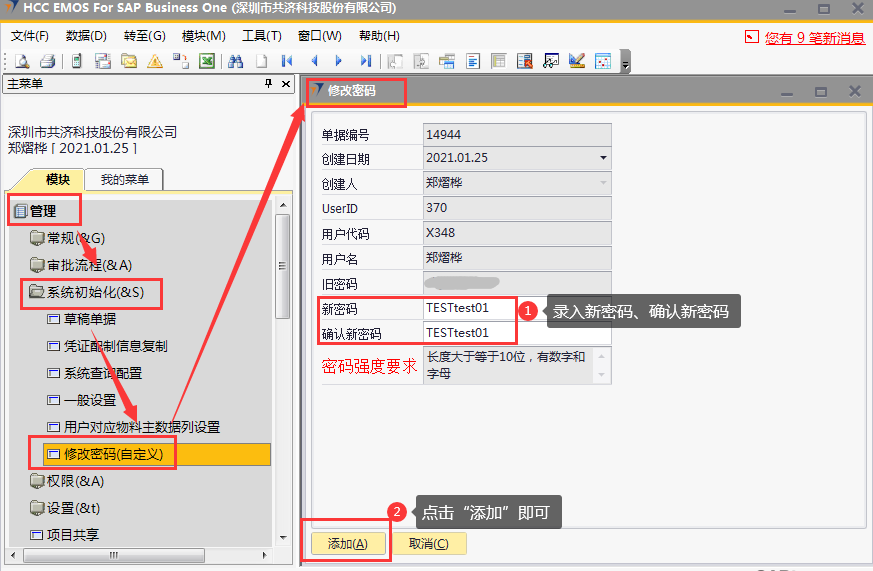Image resolution: width=873 pixels, height=571 pixels.
Task: Click the 取消(C) button
Action: tap(429, 544)
